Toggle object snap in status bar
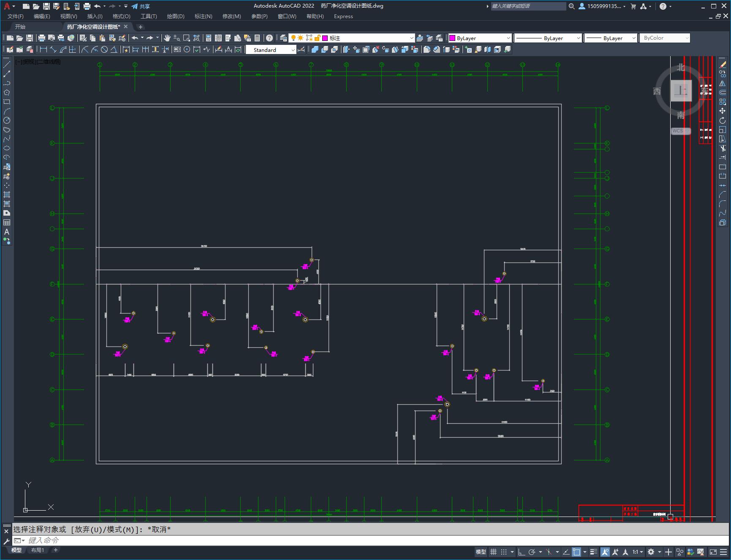This screenshot has width=731, height=560. [x=576, y=552]
